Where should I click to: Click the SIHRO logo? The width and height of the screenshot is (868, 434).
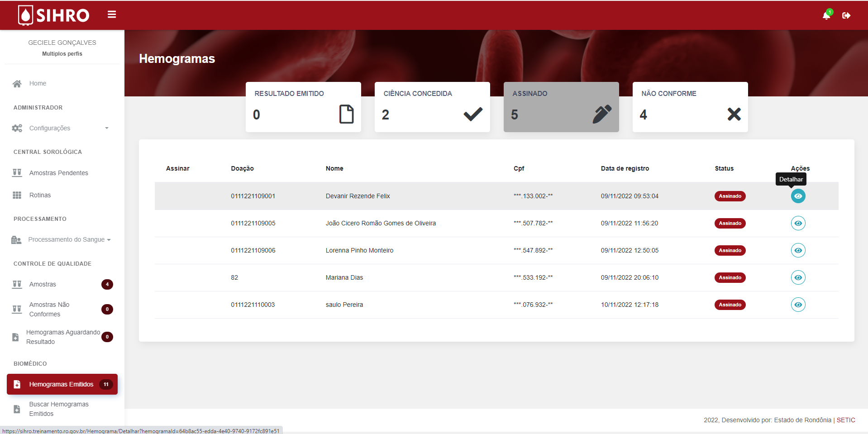pos(54,15)
